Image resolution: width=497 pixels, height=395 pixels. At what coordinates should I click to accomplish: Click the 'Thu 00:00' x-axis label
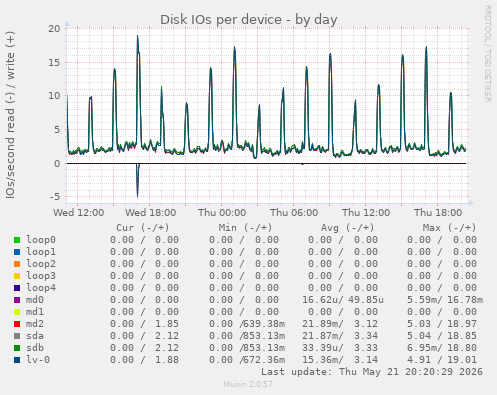222,213
